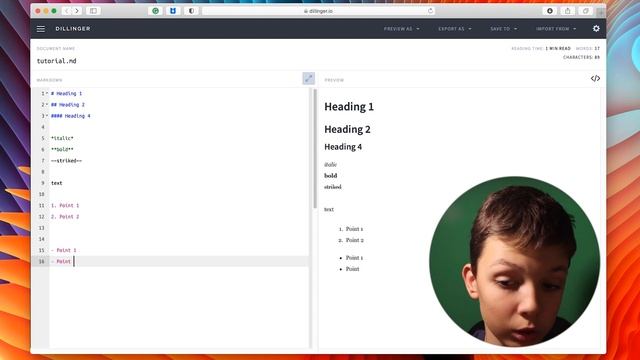Toggle the HTML code preview icon

tap(595, 78)
